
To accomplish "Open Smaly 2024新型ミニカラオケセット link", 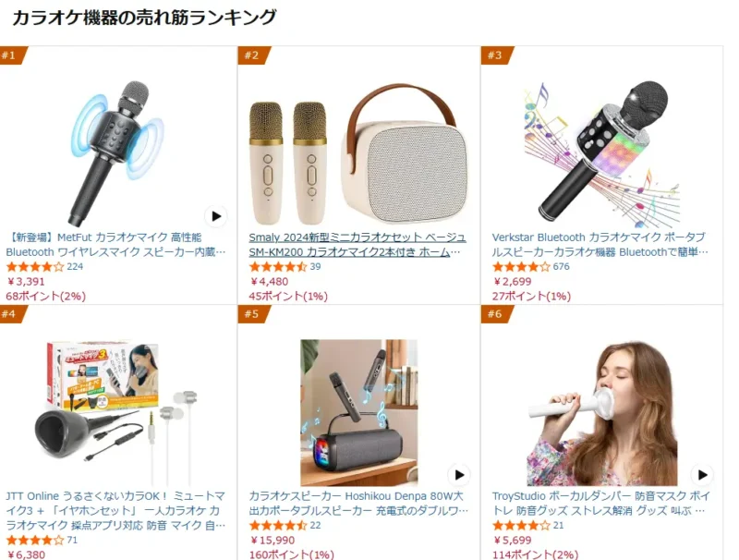I will point(357,245).
